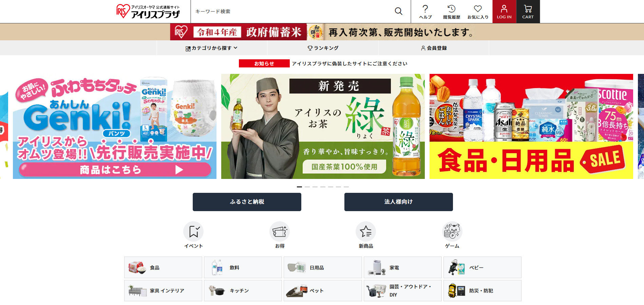Click the 新商品 star icon

tap(366, 231)
